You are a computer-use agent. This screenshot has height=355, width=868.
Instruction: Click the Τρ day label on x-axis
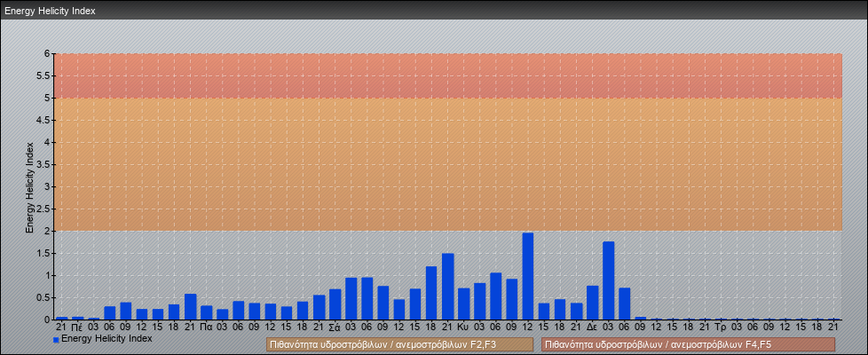click(721, 327)
